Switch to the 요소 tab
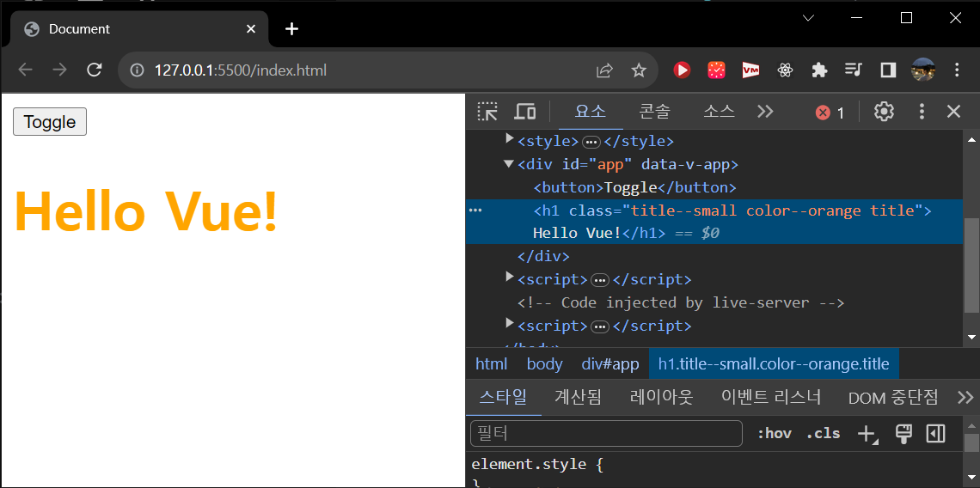 pyautogui.click(x=591, y=112)
